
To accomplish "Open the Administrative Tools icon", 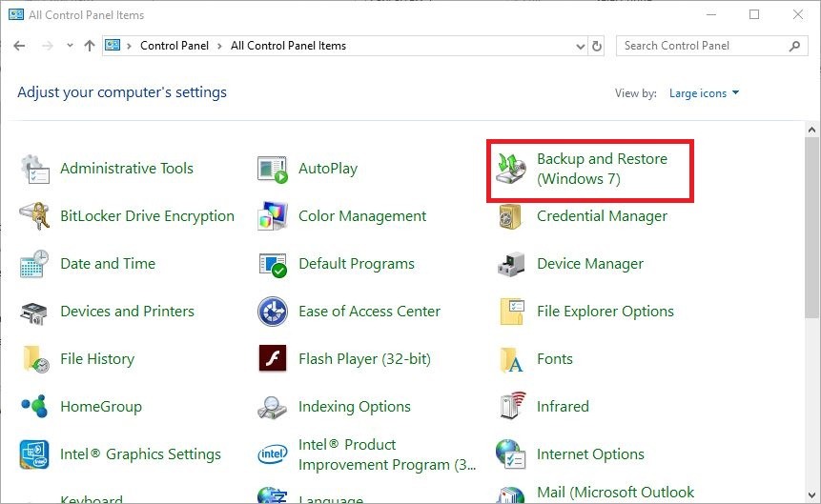I will click(34, 169).
